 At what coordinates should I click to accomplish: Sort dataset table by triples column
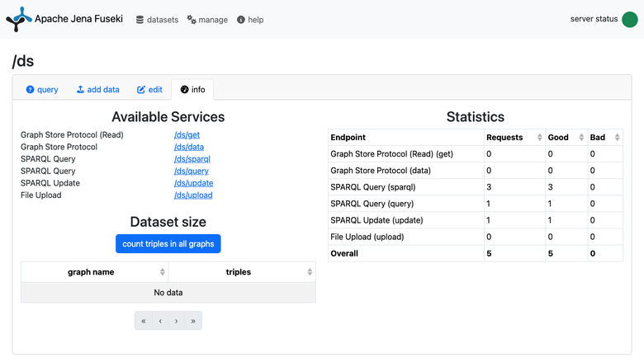click(x=310, y=272)
